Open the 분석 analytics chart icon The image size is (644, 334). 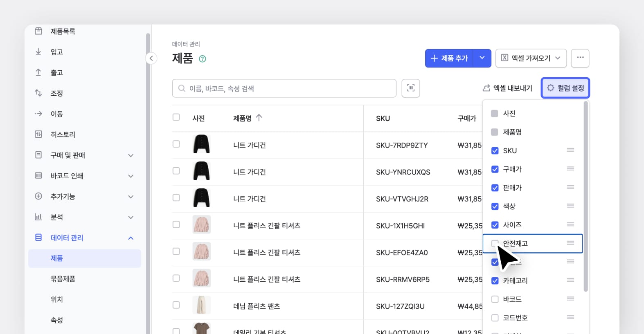coord(38,217)
